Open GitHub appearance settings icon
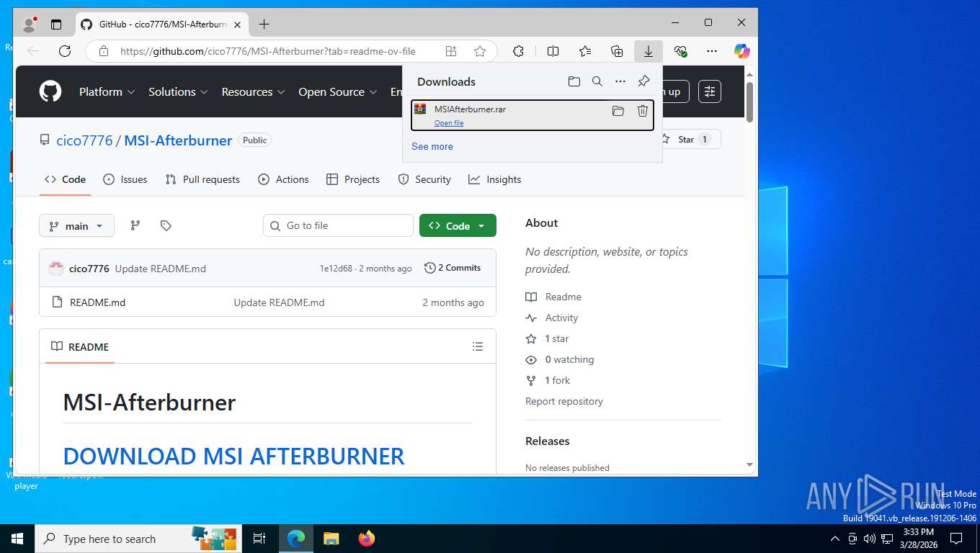 pos(710,91)
